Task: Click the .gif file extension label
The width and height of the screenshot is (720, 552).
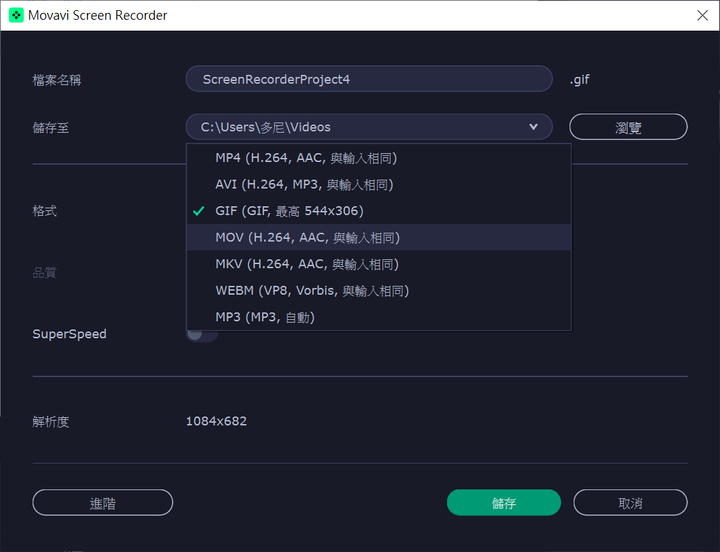Action: (x=579, y=80)
